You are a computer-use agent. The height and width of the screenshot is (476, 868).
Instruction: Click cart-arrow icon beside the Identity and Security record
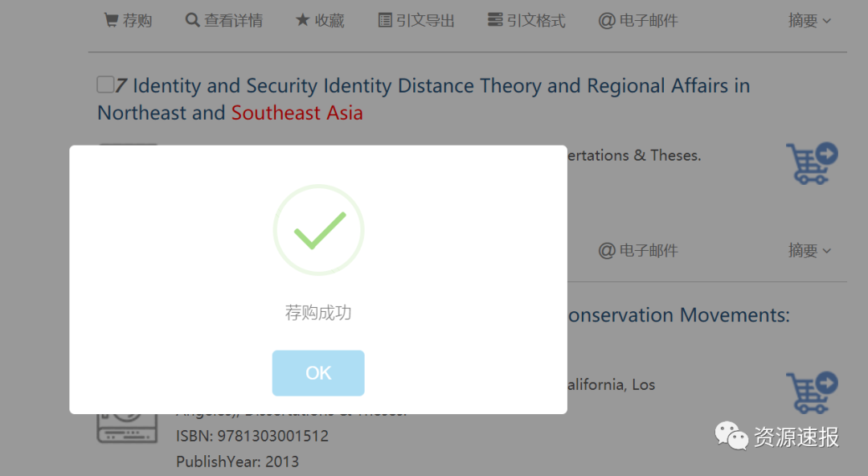coord(812,163)
